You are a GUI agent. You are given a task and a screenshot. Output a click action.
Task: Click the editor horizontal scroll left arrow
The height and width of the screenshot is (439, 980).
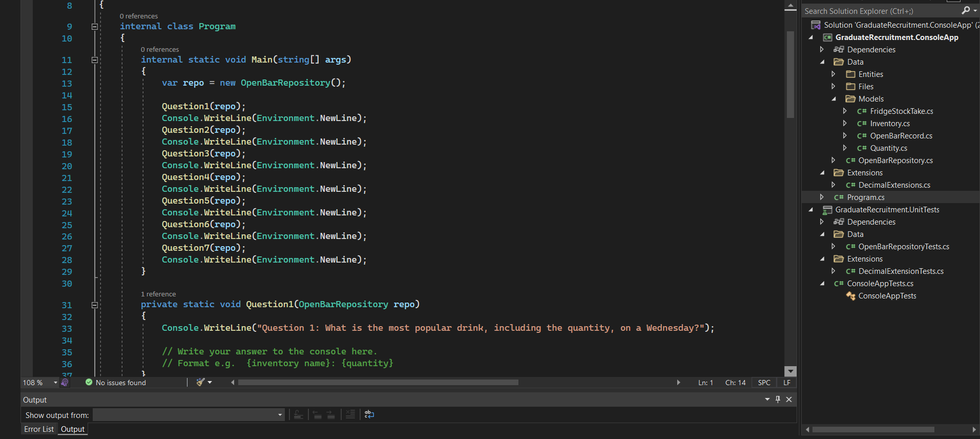[x=233, y=383]
